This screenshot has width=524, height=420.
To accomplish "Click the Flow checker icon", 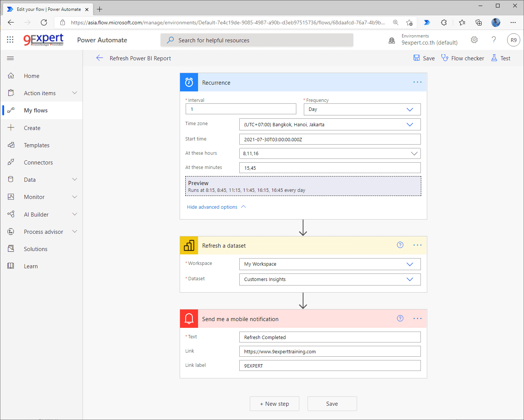I will pos(446,58).
